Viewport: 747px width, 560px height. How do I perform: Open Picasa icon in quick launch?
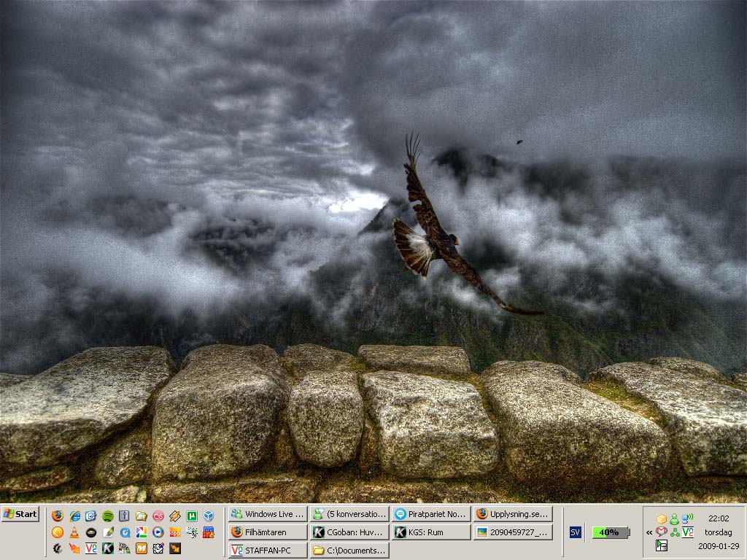pos(141,532)
